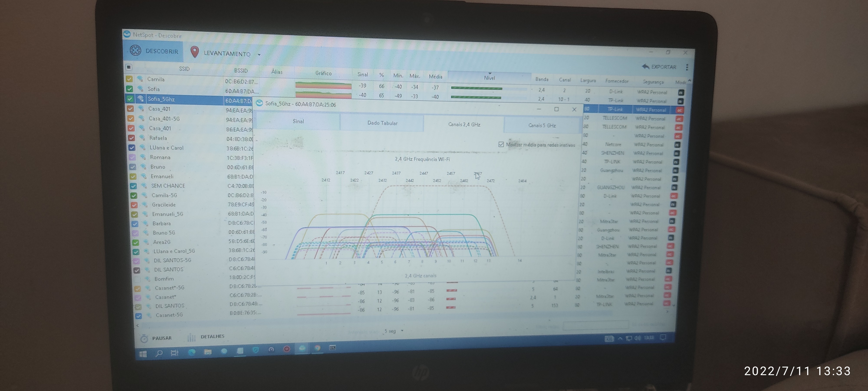Viewport: 868px width, 391px height.
Task: Open the three-dot options menu
Action: coord(687,67)
